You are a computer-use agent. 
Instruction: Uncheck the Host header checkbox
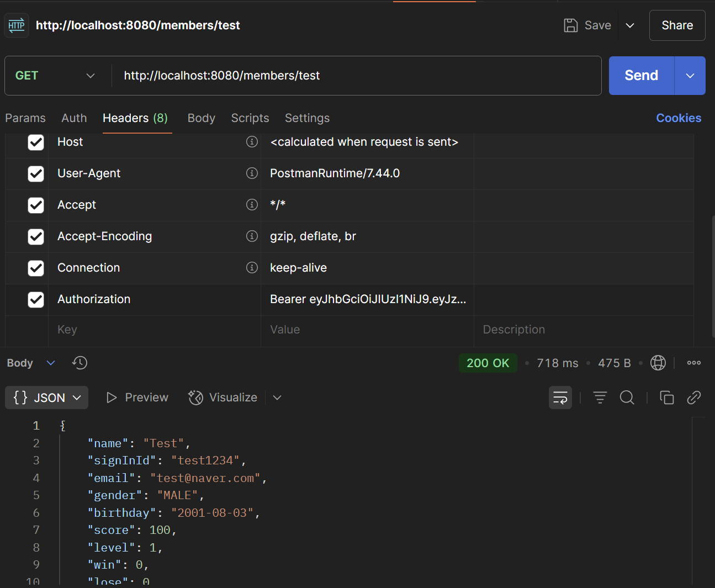point(36,142)
